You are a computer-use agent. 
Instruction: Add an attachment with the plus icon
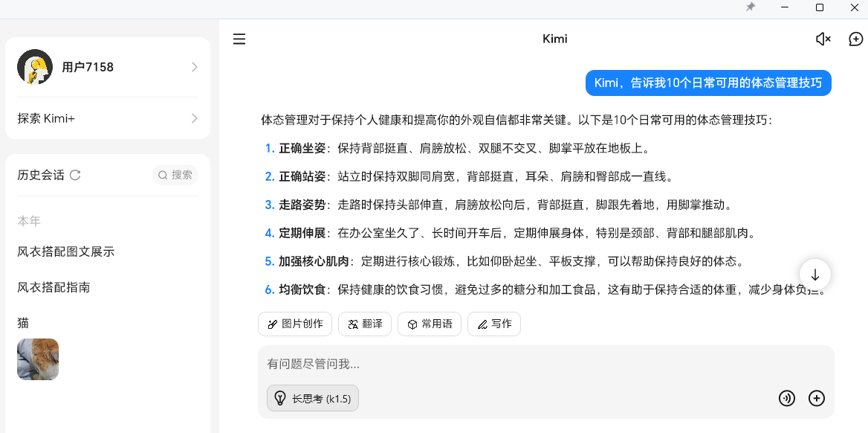click(x=817, y=398)
